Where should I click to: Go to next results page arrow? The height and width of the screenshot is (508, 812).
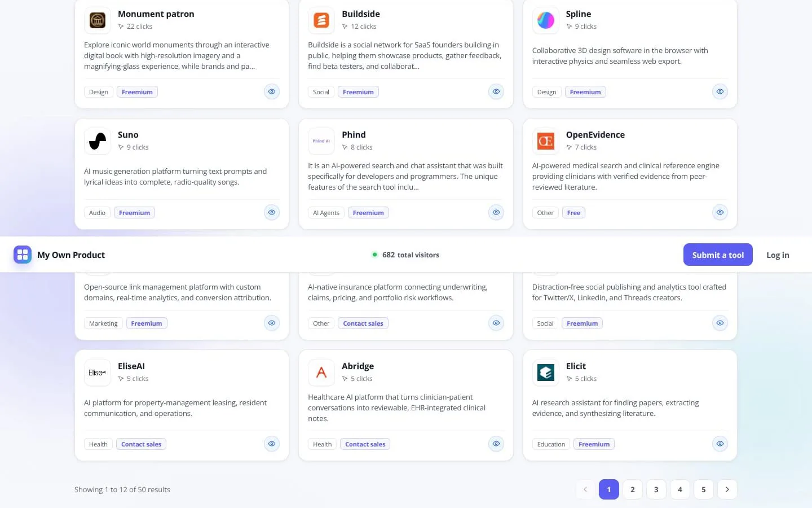click(x=727, y=489)
